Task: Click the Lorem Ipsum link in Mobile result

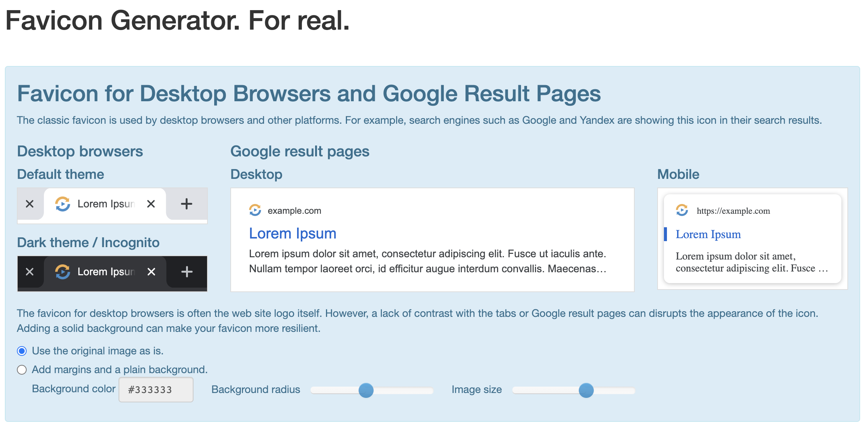Action: [x=708, y=234]
